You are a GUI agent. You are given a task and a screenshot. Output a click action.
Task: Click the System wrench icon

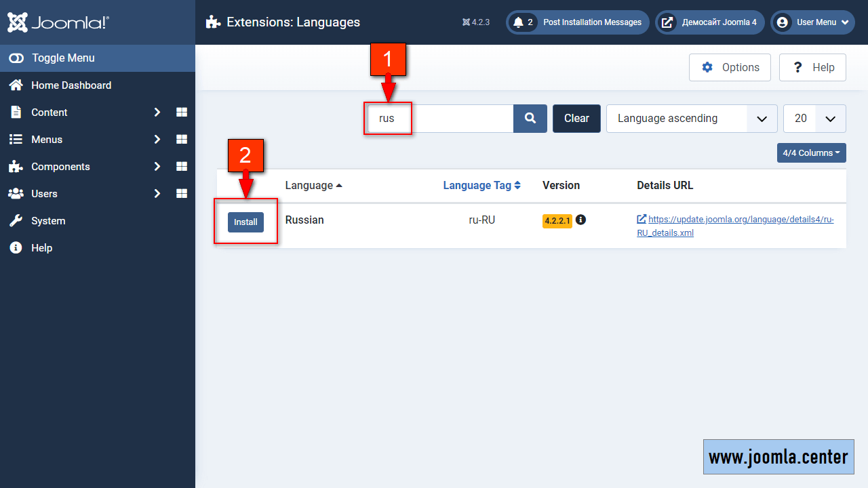click(16, 221)
